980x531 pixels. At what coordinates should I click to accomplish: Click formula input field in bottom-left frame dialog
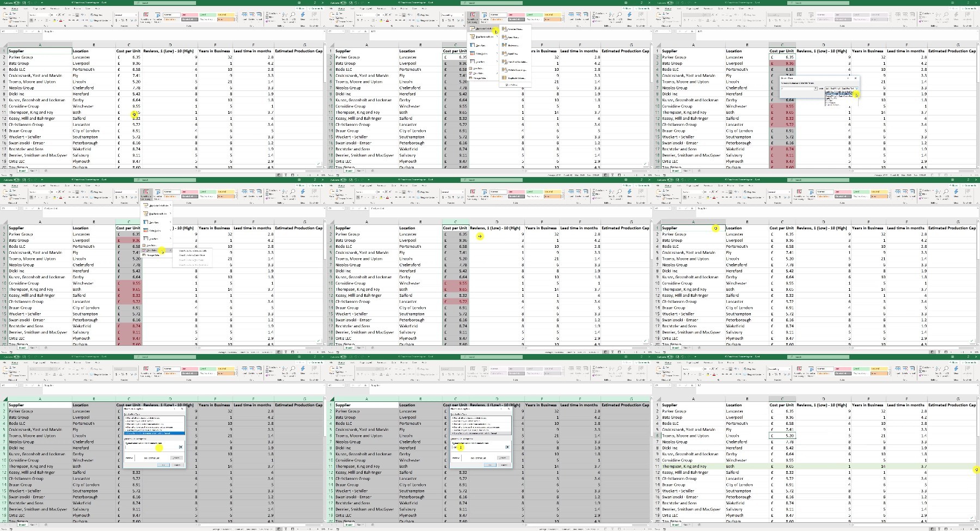tap(152, 447)
